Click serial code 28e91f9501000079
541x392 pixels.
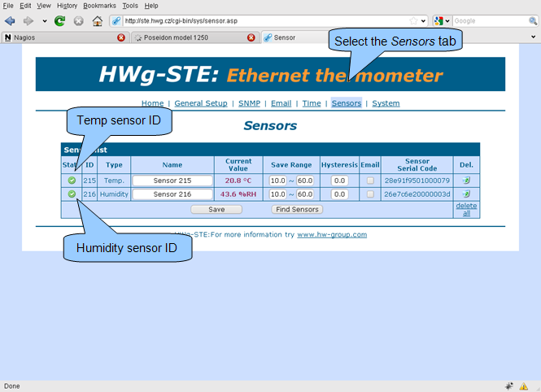pyautogui.click(x=417, y=181)
